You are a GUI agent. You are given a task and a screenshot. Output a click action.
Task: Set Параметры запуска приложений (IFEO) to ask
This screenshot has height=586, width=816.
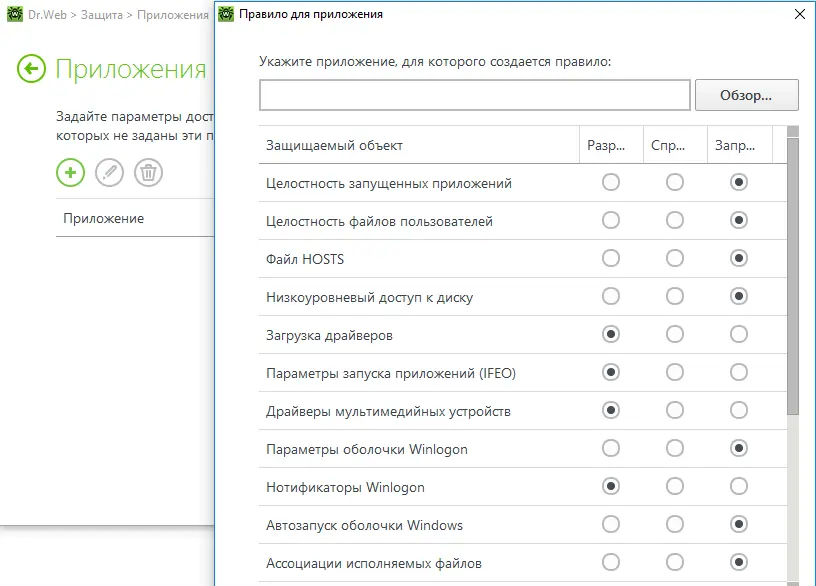(675, 372)
